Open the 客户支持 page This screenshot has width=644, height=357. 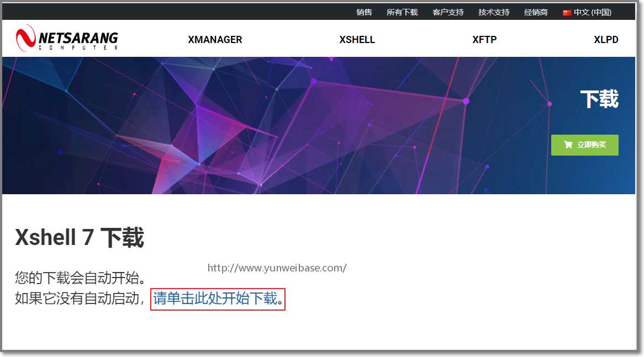tap(448, 12)
